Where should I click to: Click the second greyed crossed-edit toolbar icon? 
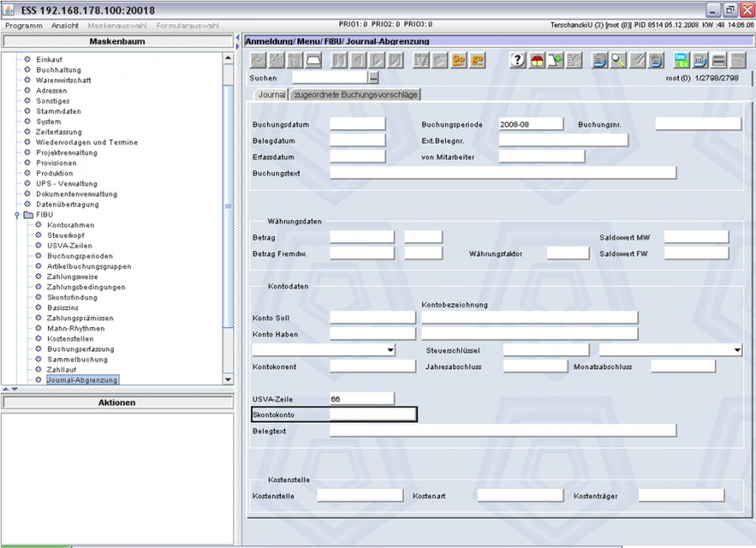coord(276,61)
